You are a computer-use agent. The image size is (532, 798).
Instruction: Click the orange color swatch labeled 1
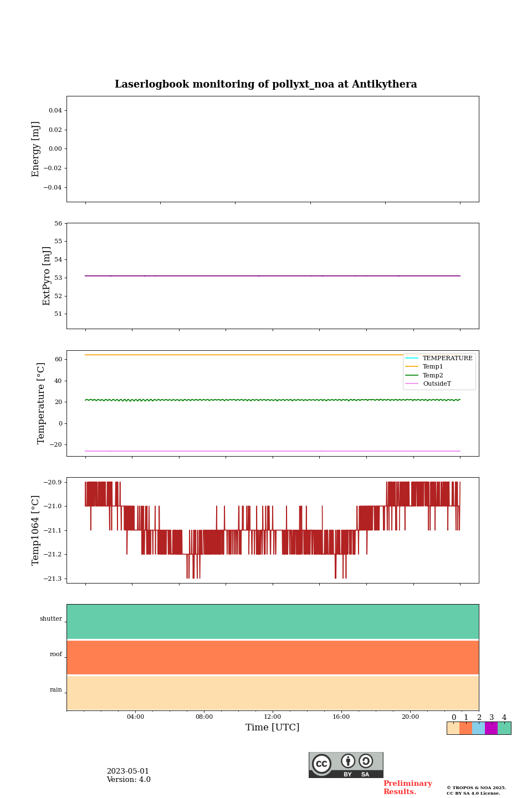[x=466, y=728]
